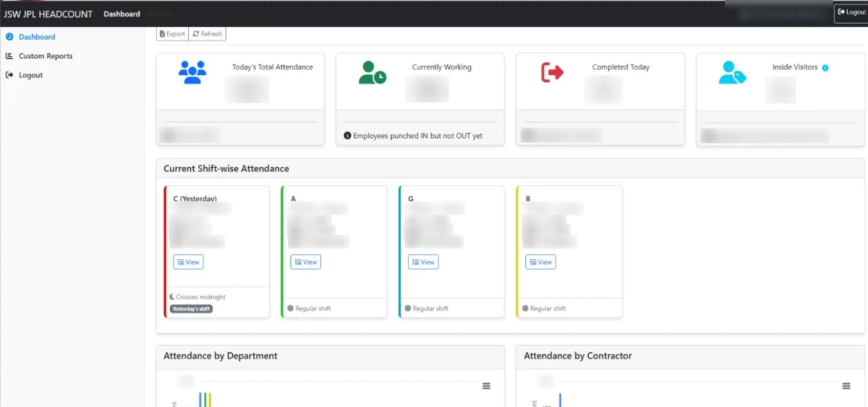Click 'Regular shift' label under shift A

(313, 309)
